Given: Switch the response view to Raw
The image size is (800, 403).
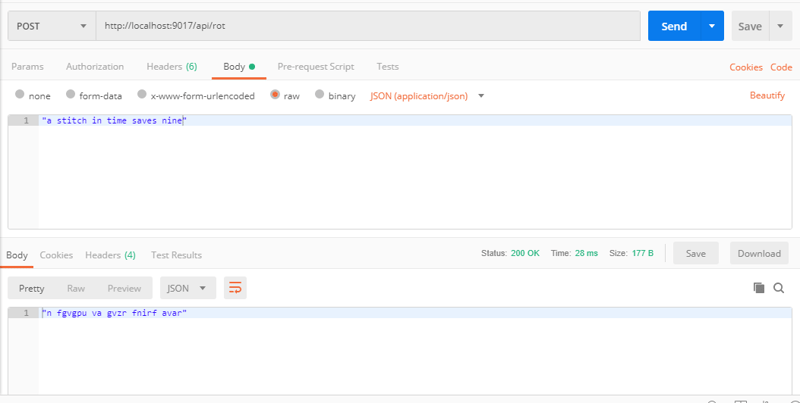Looking at the screenshot, I should [x=76, y=288].
